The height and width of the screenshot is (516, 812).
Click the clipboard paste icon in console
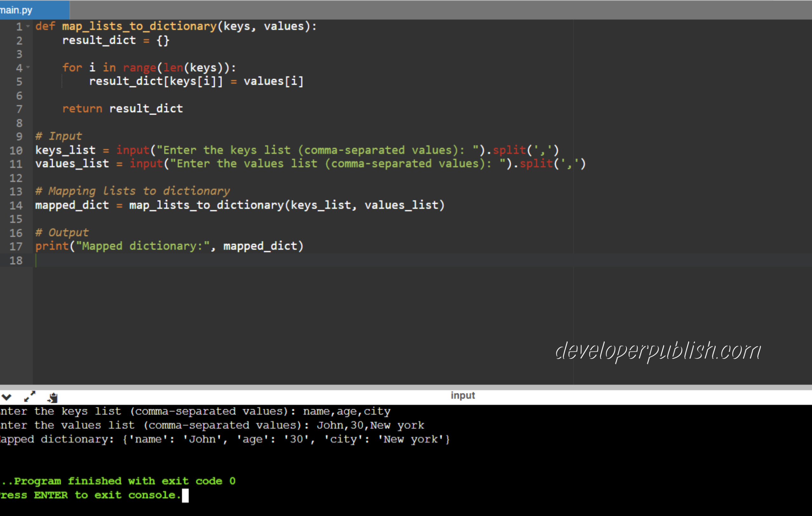pos(53,398)
